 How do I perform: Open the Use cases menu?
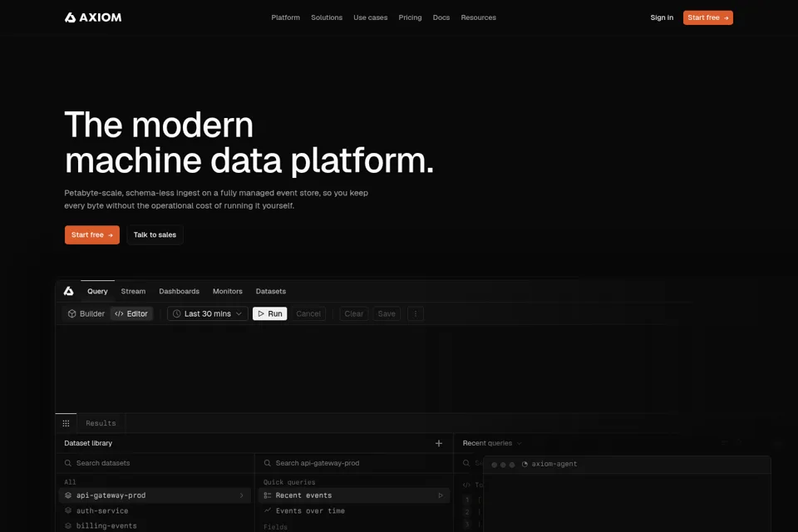click(371, 17)
